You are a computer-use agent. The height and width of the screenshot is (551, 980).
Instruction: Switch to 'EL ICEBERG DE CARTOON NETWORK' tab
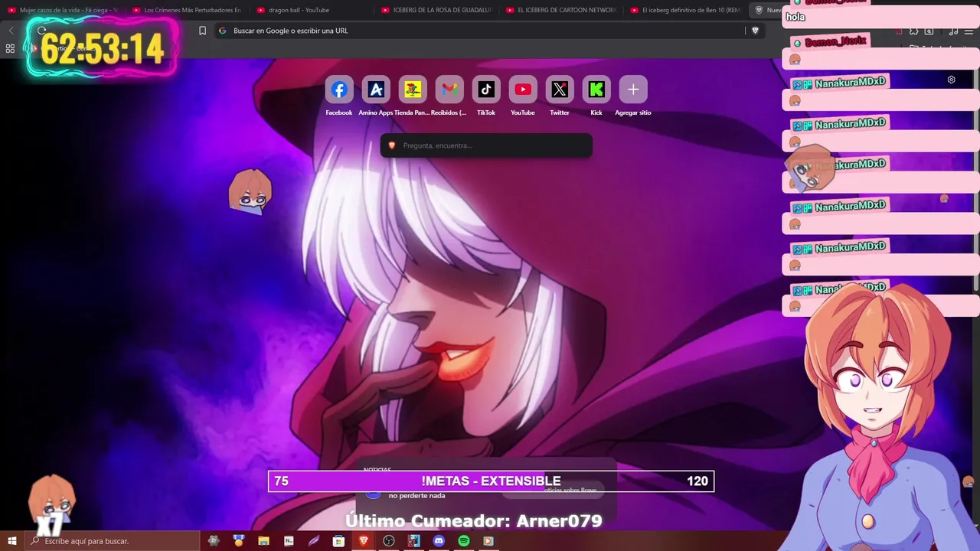point(562,10)
